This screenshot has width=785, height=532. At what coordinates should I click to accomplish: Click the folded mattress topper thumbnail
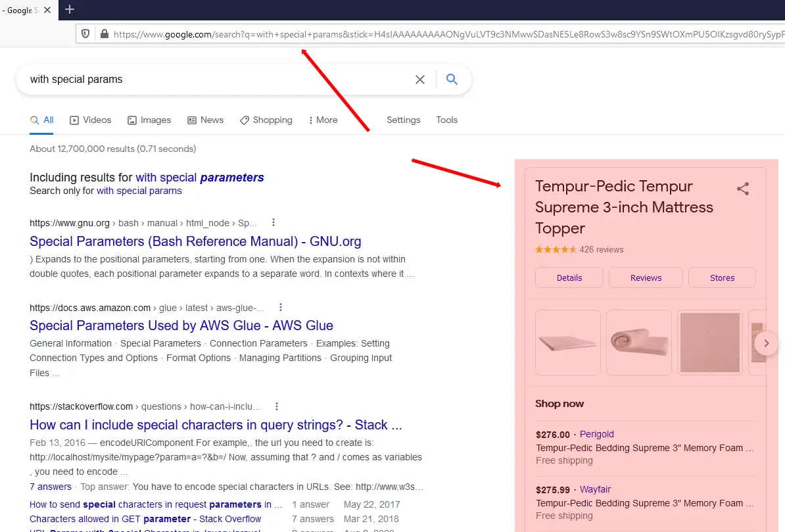(638, 343)
